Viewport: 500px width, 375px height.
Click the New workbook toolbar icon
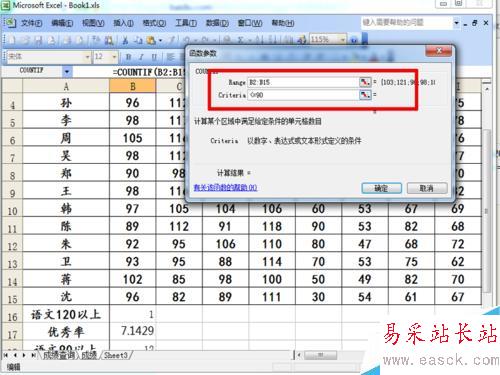12,40
